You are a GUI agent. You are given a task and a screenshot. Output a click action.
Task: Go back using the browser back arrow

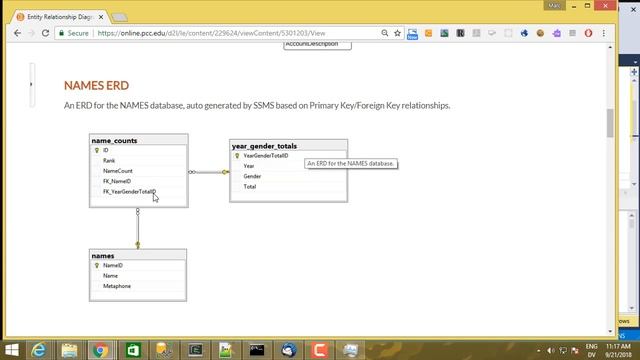pos(17,33)
